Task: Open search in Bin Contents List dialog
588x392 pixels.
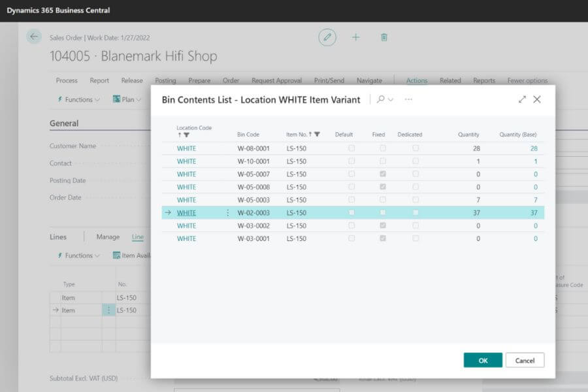Action: (x=381, y=99)
